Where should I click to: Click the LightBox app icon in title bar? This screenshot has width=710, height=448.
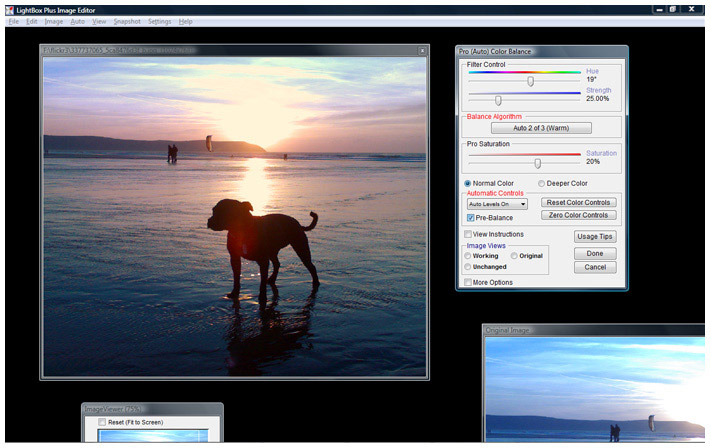[x=8, y=9]
